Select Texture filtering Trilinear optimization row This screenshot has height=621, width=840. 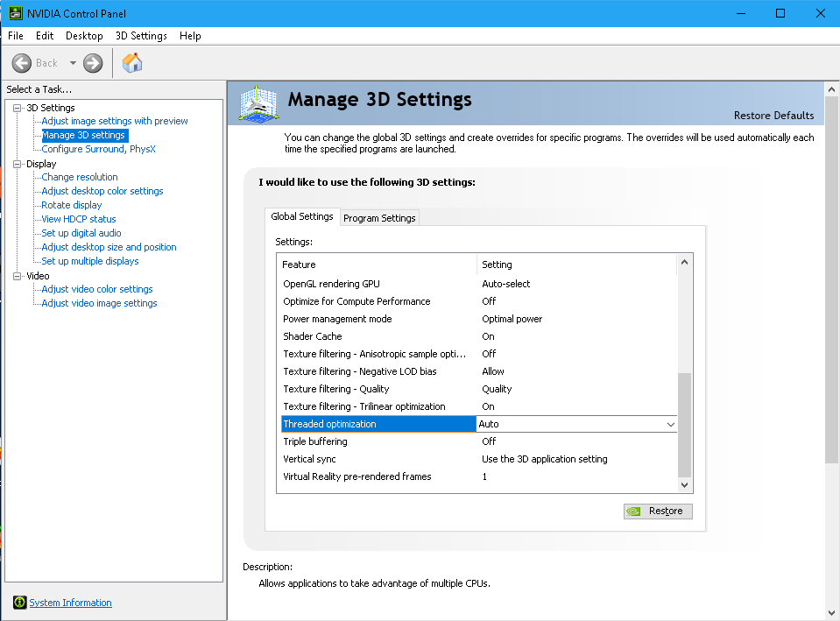tap(479, 406)
